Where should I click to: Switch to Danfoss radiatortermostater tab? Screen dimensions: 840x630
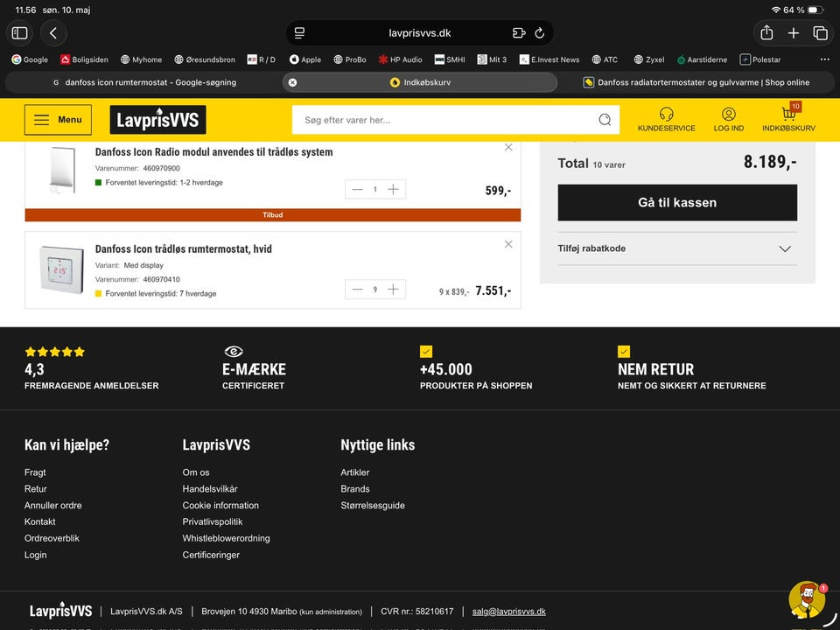pos(696,82)
